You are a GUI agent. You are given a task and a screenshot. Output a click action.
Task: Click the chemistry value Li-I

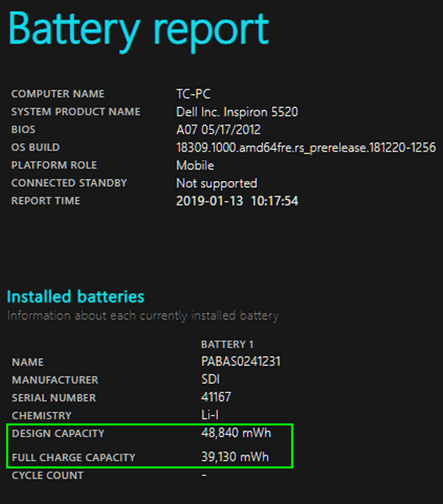pos(210,415)
